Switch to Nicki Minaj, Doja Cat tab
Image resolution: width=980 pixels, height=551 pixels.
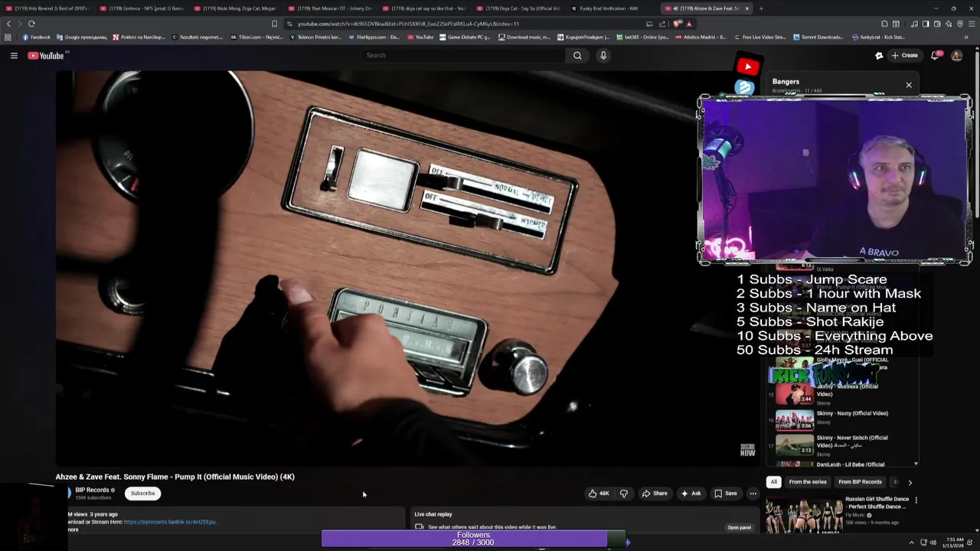[x=235, y=8]
